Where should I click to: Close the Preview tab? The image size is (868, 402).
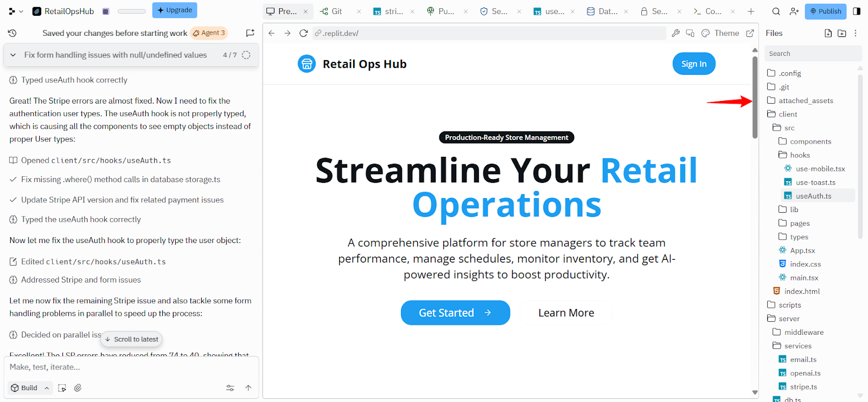pyautogui.click(x=305, y=11)
